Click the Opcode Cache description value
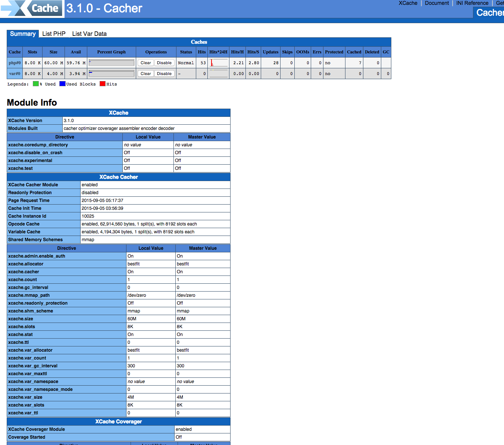This screenshot has width=504, height=445. [139, 224]
